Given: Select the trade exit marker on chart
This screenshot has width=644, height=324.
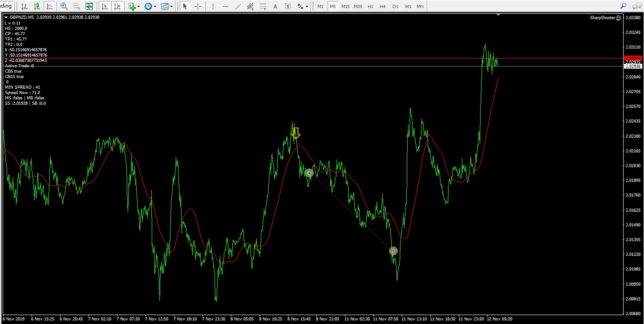Looking at the screenshot, I should (393, 251).
